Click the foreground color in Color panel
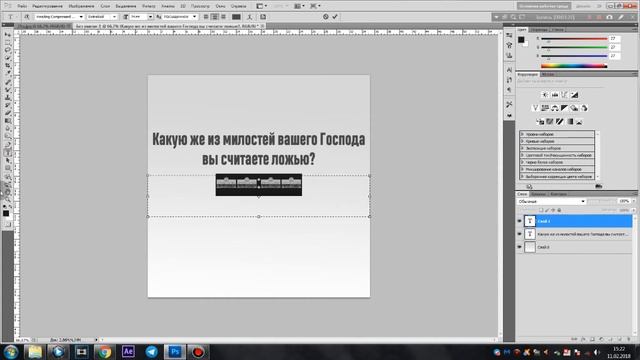This screenshot has width=640, height=360. coord(521,39)
